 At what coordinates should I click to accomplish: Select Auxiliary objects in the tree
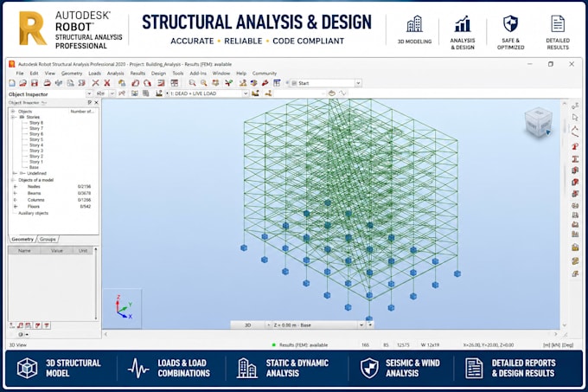click(34, 213)
